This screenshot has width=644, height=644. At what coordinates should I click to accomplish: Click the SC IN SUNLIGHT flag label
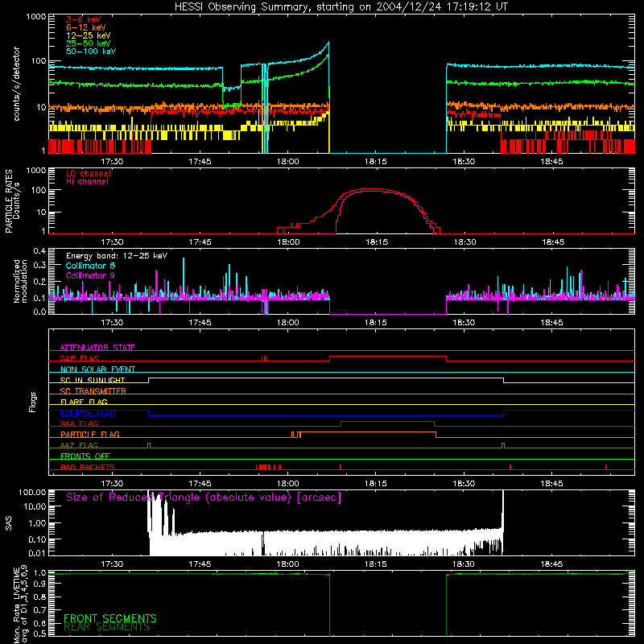tap(93, 380)
